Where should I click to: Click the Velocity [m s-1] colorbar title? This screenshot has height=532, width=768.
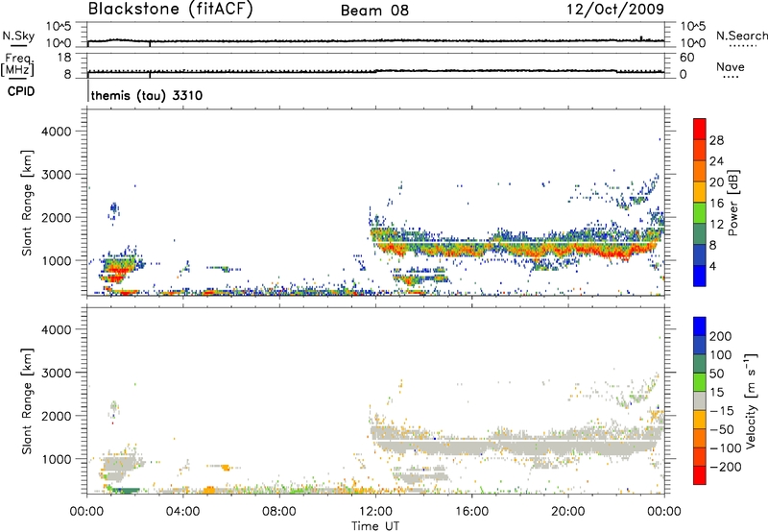click(751, 400)
